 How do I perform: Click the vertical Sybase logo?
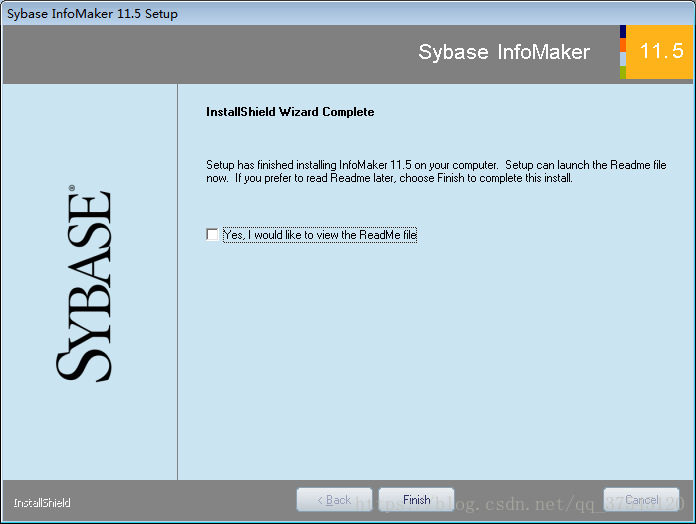83,284
